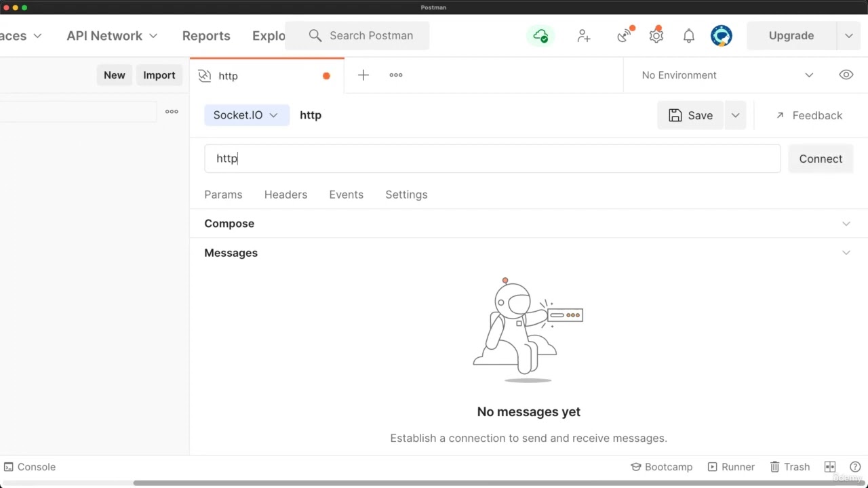Open the No Environment selector

click(727, 75)
